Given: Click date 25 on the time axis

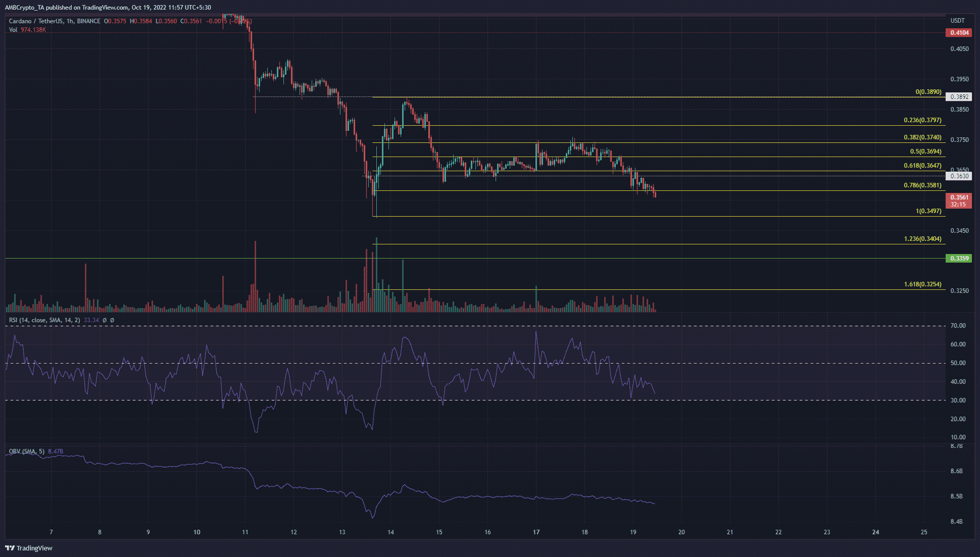Looking at the screenshot, I should point(924,532).
